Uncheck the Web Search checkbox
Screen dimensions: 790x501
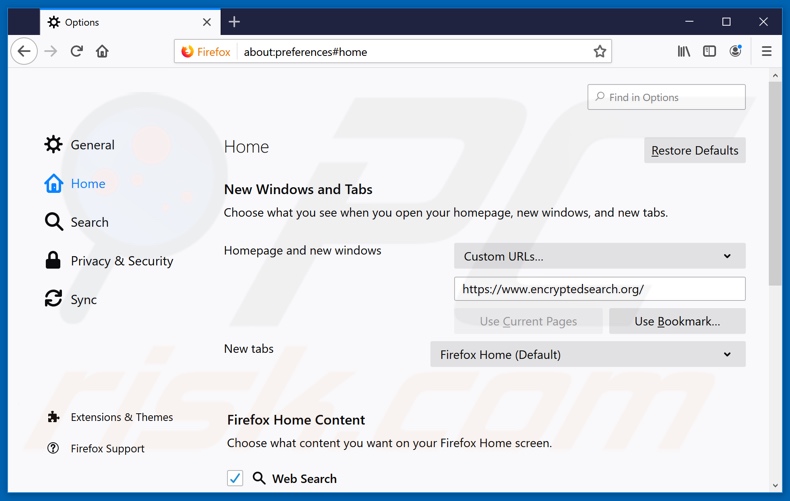(x=235, y=478)
